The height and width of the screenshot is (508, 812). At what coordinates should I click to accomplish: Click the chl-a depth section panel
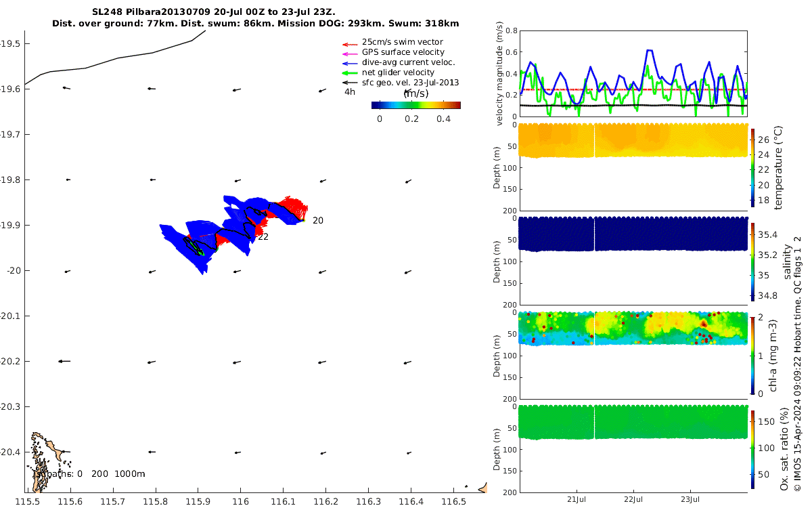tap(632, 354)
